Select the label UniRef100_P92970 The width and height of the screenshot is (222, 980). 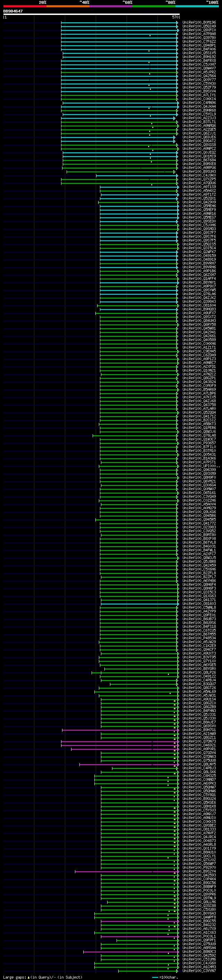pyautogui.click(x=199, y=867)
